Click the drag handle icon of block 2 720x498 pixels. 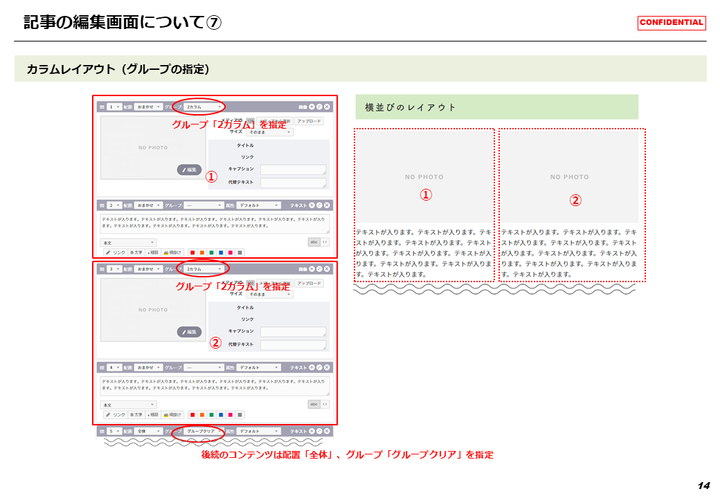pyautogui.click(x=101, y=203)
